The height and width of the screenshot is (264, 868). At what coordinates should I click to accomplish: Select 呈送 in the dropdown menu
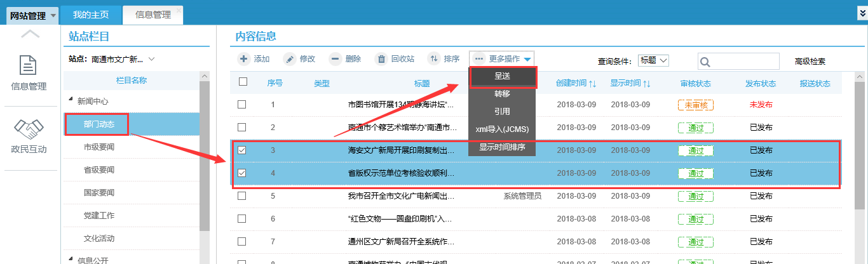click(503, 76)
